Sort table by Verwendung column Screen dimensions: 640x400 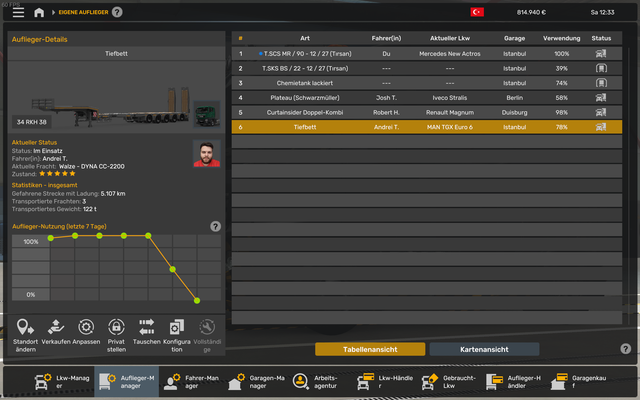pos(561,38)
